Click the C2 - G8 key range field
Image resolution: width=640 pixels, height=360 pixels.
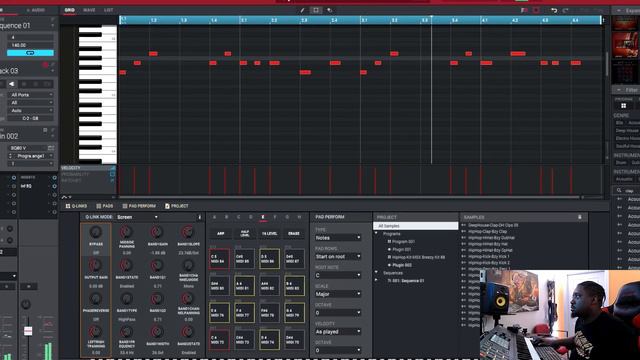31,118
